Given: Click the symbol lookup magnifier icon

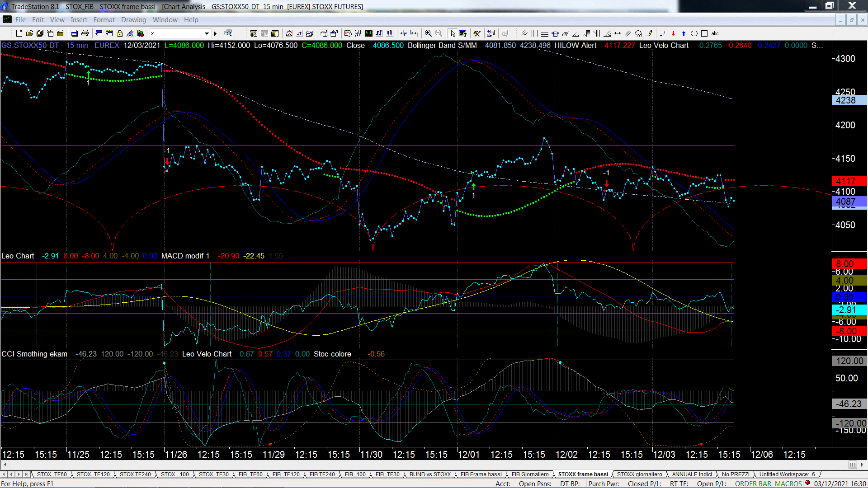Looking at the screenshot, I should pos(228,33).
